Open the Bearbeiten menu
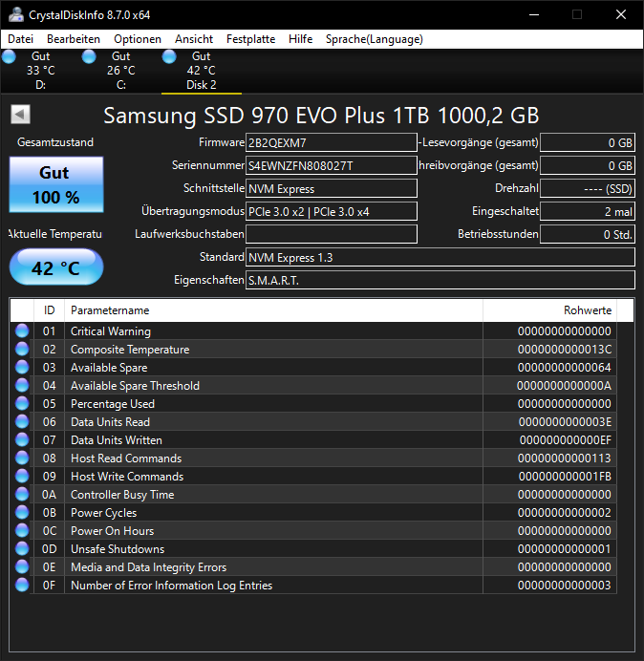 (x=74, y=39)
